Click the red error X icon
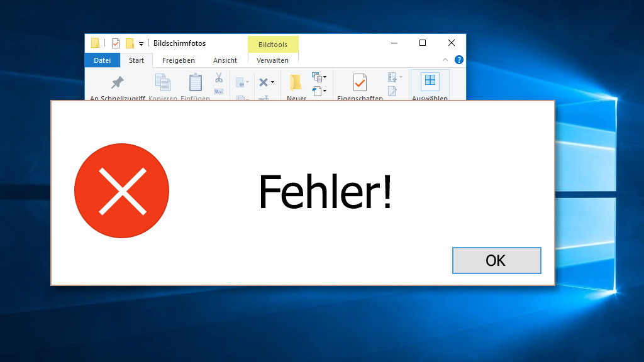Image resolution: width=644 pixels, height=362 pixels. pos(121,190)
